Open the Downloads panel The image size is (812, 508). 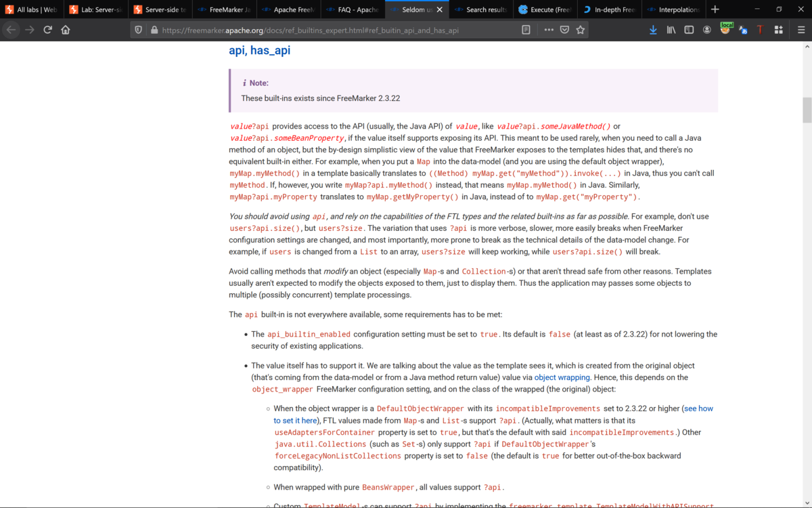[x=653, y=30]
